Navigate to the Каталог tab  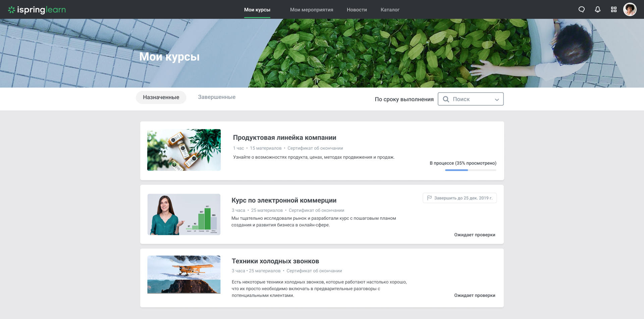390,9
